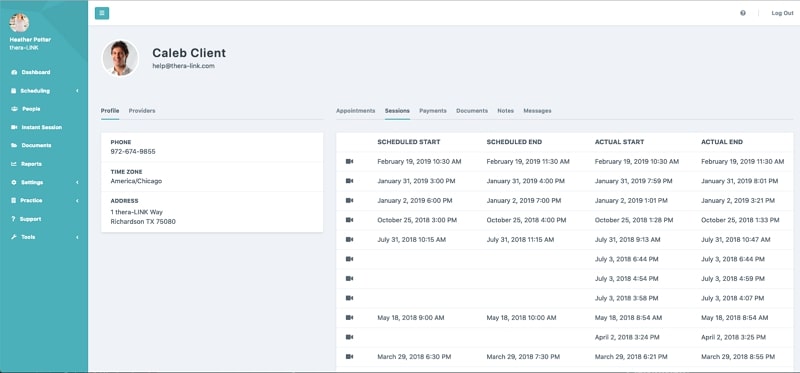Open People in the sidebar menu
This screenshot has width=800, height=373.
point(31,109)
